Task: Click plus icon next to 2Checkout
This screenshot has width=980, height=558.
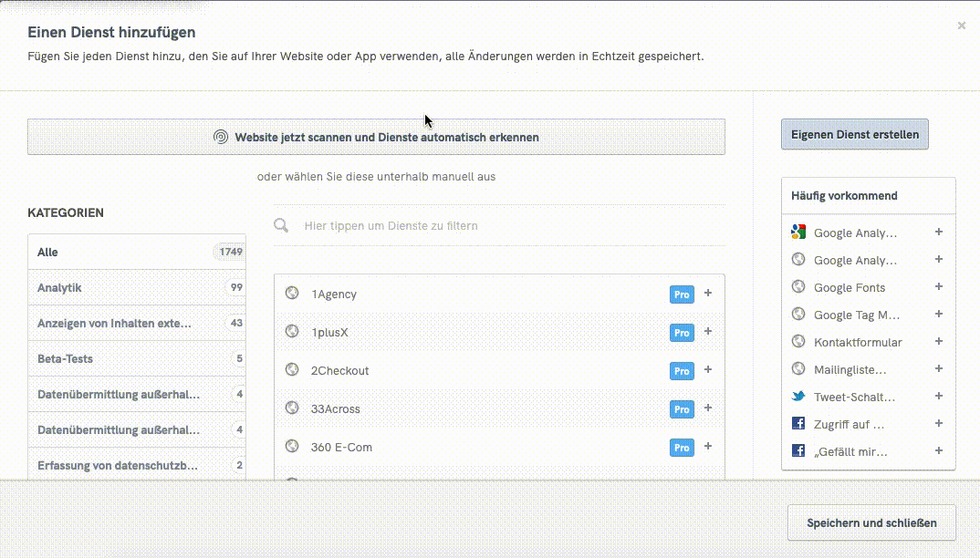Action: [708, 370]
